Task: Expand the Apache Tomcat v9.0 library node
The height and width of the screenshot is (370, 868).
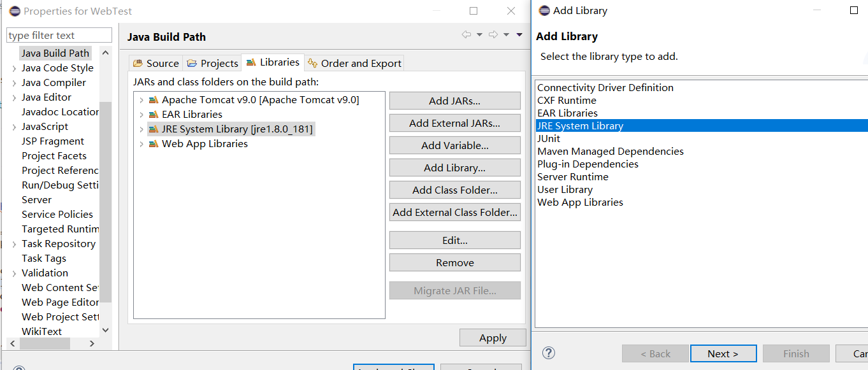Action: 141,100
